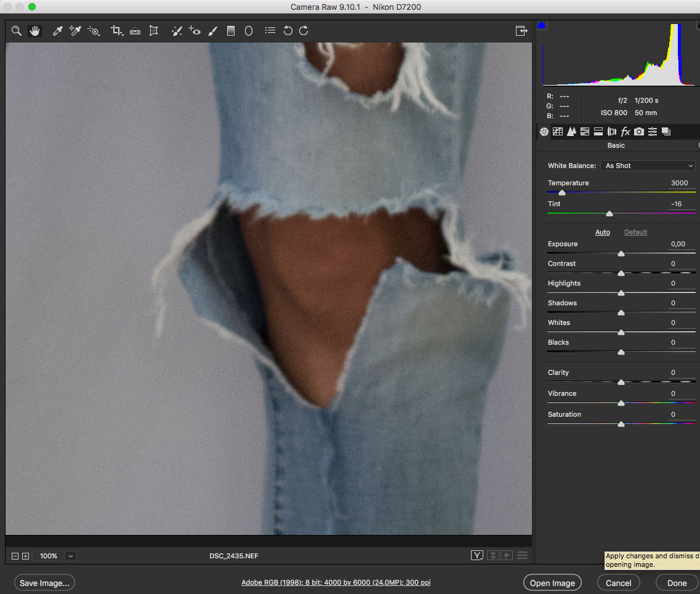Open workflow options link Adobe RGB (1998)

pos(336,582)
